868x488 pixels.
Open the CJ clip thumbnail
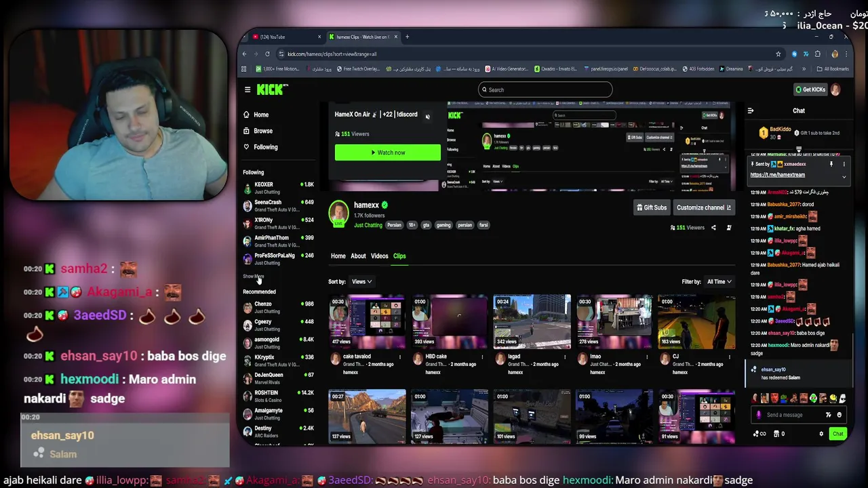(x=696, y=321)
